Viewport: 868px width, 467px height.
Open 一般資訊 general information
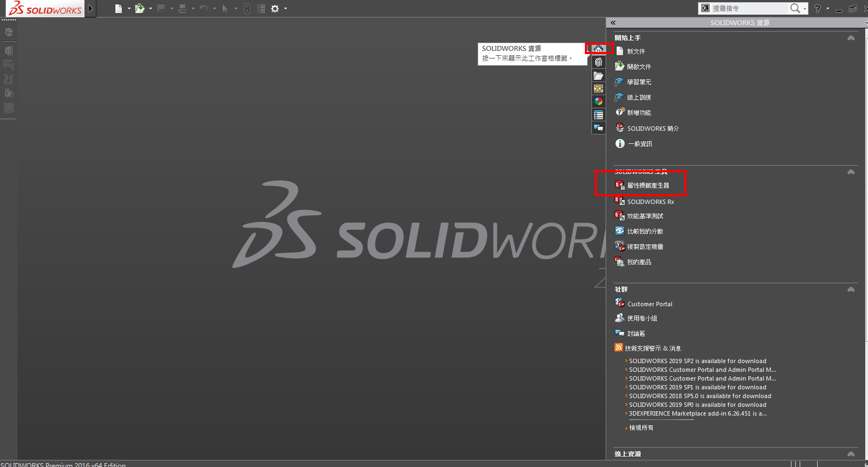coord(640,144)
